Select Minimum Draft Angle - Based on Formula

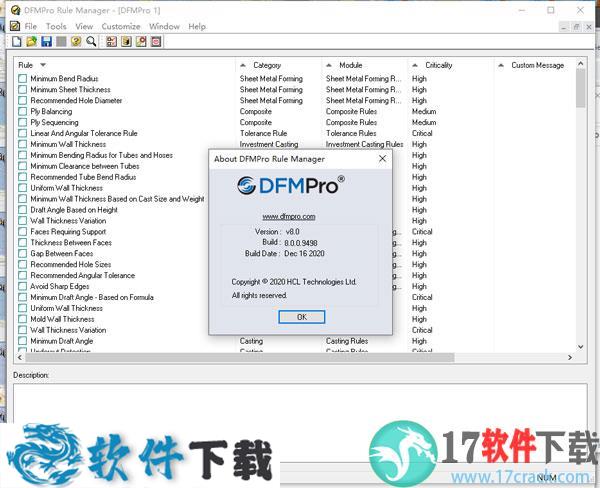[92, 297]
